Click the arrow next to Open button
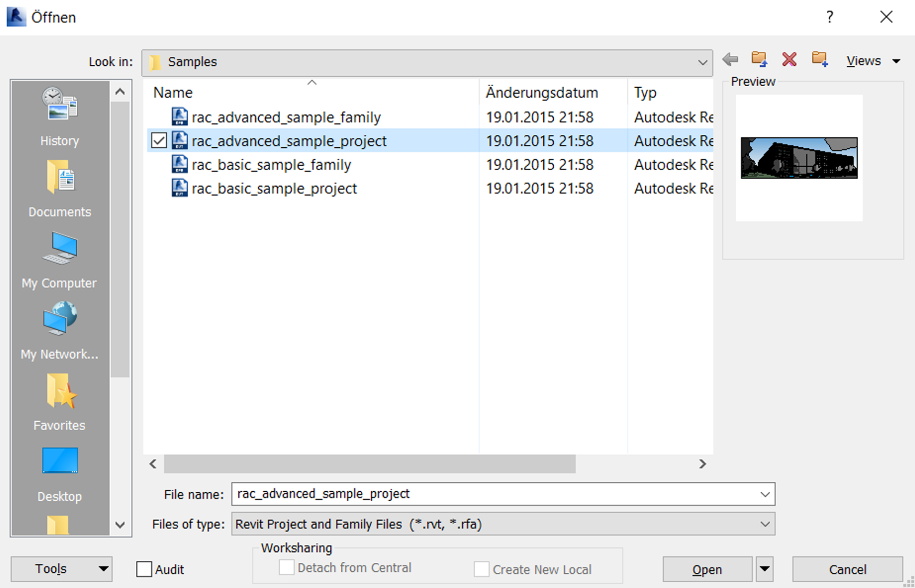This screenshot has width=915, height=588. [764, 569]
